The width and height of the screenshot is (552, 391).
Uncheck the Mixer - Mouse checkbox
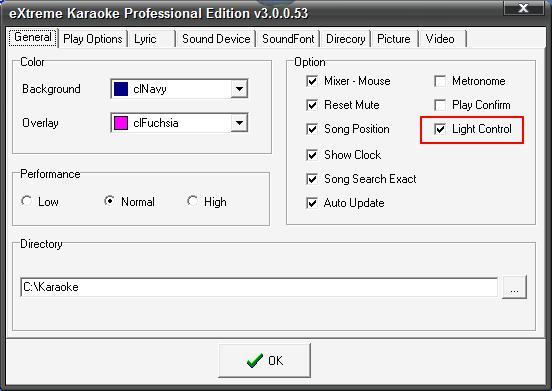point(312,81)
